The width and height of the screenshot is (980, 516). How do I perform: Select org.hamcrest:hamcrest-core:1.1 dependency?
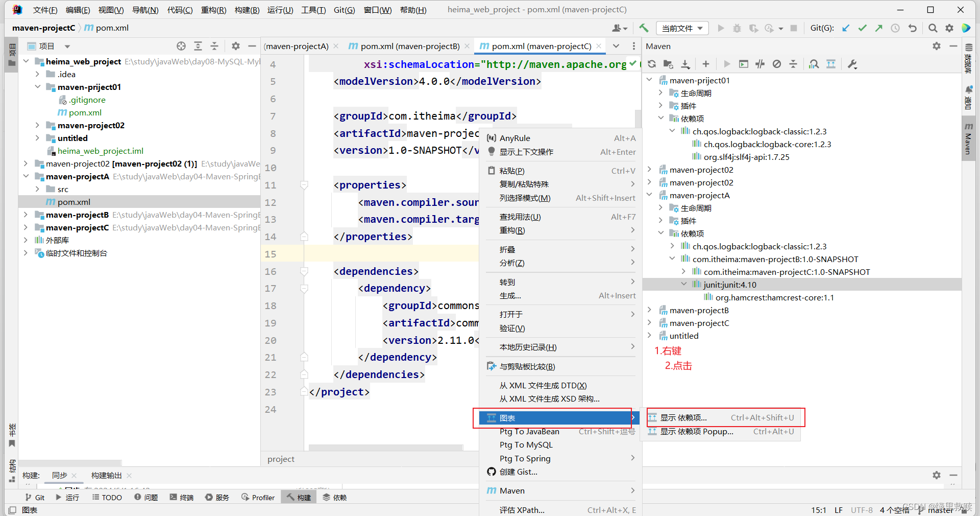pos(774,297)
